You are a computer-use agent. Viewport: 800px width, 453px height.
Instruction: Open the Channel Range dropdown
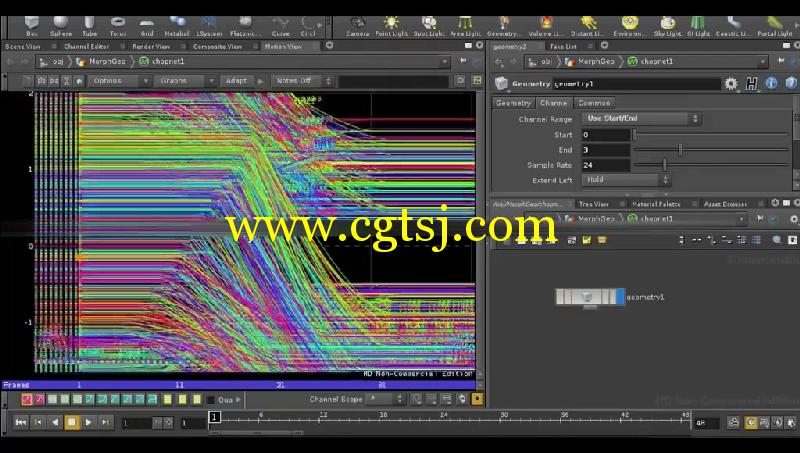click(641, 118)
